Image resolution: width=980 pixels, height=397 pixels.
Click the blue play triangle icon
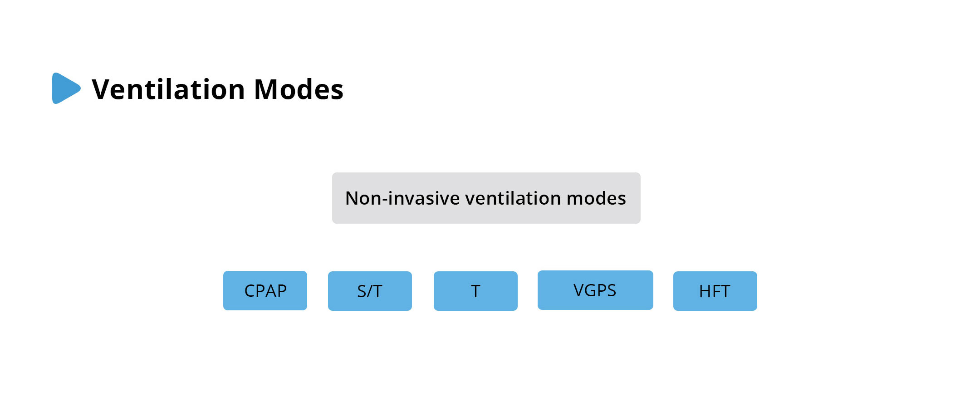65,88
